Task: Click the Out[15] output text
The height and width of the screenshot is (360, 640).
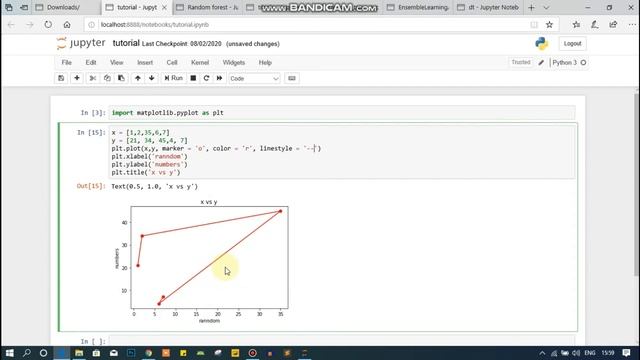Action: [x=154, y=186]
